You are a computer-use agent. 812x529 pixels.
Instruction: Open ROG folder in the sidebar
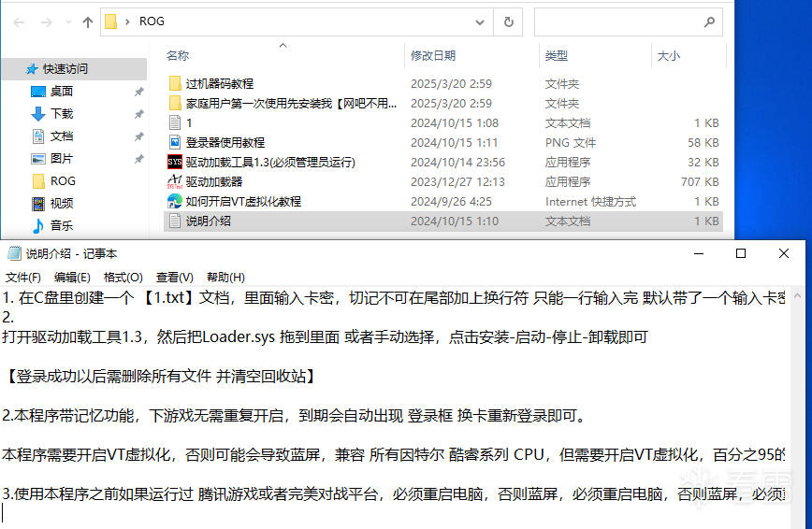click(63, 180)
